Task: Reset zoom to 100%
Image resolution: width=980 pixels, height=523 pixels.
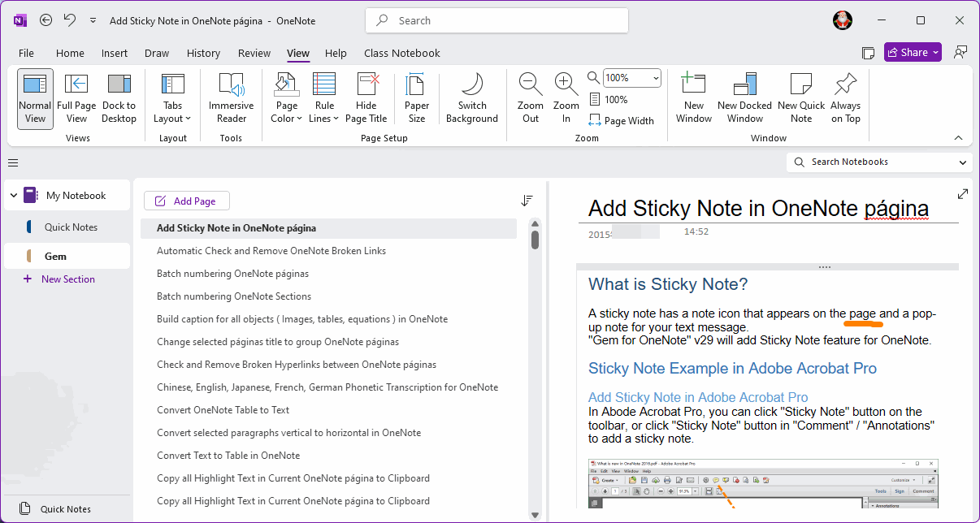Action: tap(608, 99)
